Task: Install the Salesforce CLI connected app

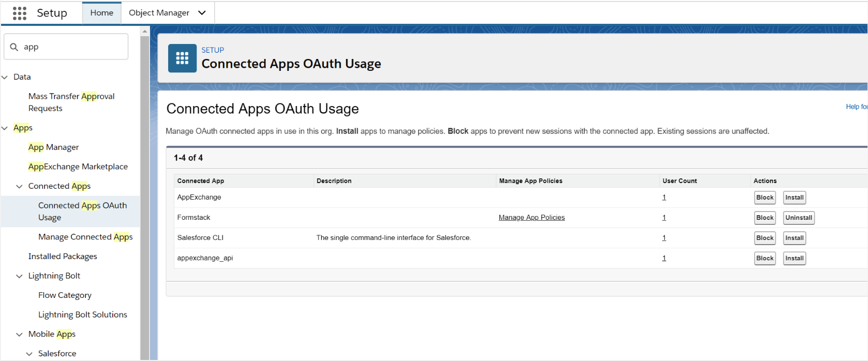Action: 794,238
